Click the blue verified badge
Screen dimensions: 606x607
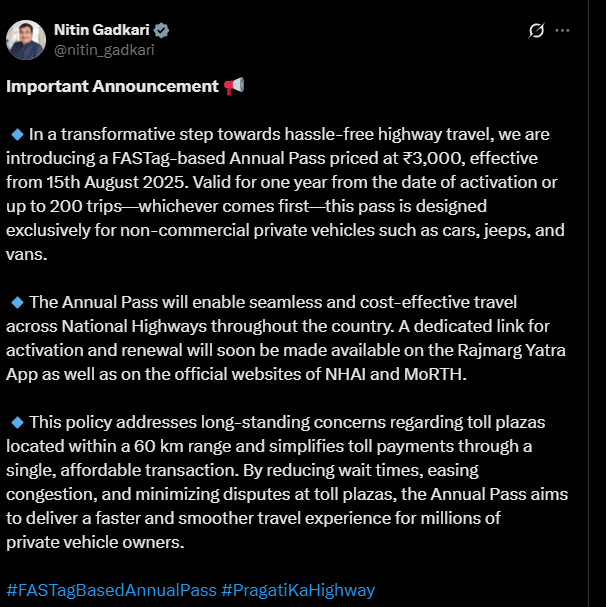point(161,30)
